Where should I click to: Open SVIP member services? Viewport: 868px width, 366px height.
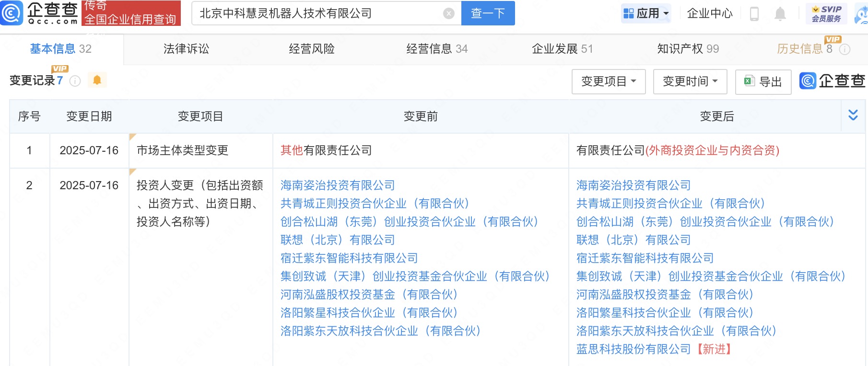coord(826,14)
